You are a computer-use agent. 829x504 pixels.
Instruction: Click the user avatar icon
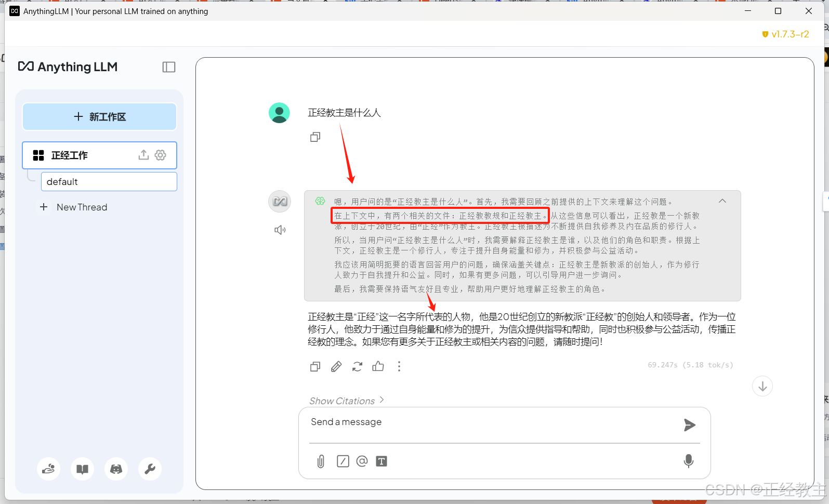[279, 113]
